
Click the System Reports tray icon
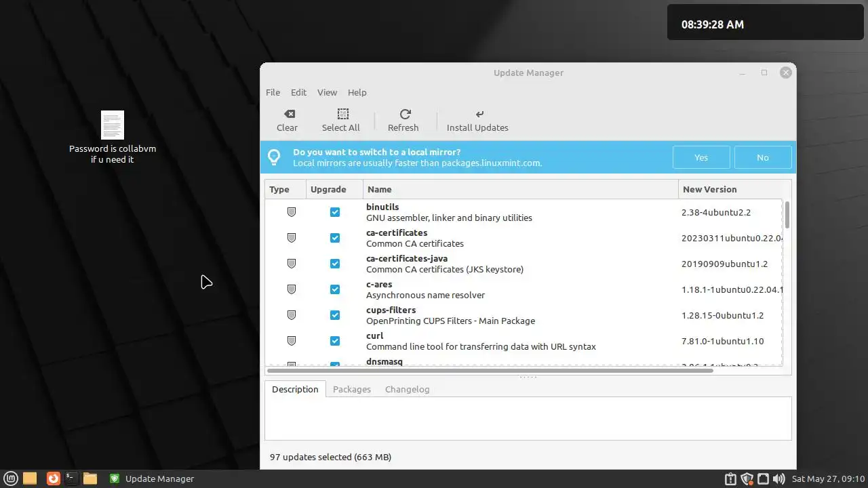pyautogui.click(x=730, y=479)
